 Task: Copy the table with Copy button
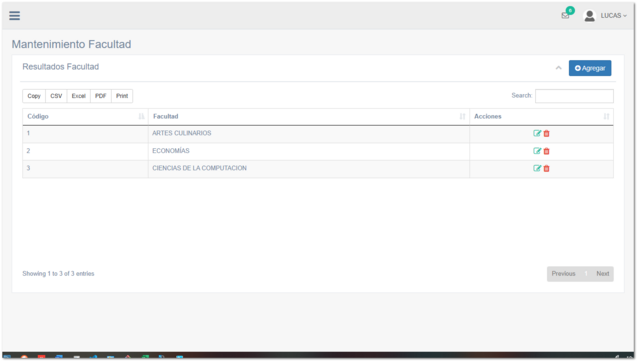pos(34,96)
